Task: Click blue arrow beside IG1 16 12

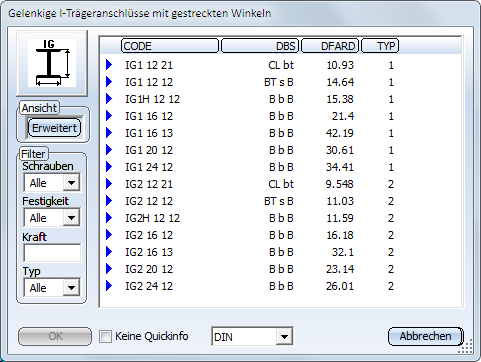Action: click(109, 116)
